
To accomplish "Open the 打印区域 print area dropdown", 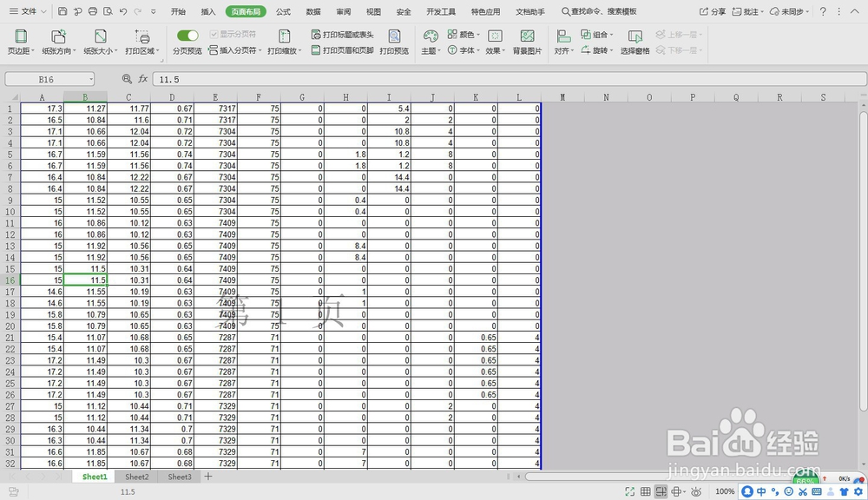I will tap(141, 42).
